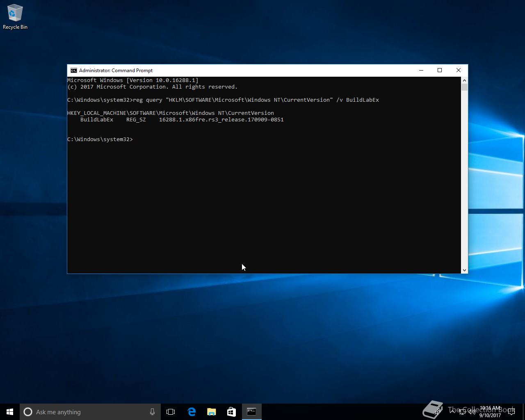This screenshot has height=420, width=525.
Task: Open the People icon in the system tray
Action: (438, 412)
